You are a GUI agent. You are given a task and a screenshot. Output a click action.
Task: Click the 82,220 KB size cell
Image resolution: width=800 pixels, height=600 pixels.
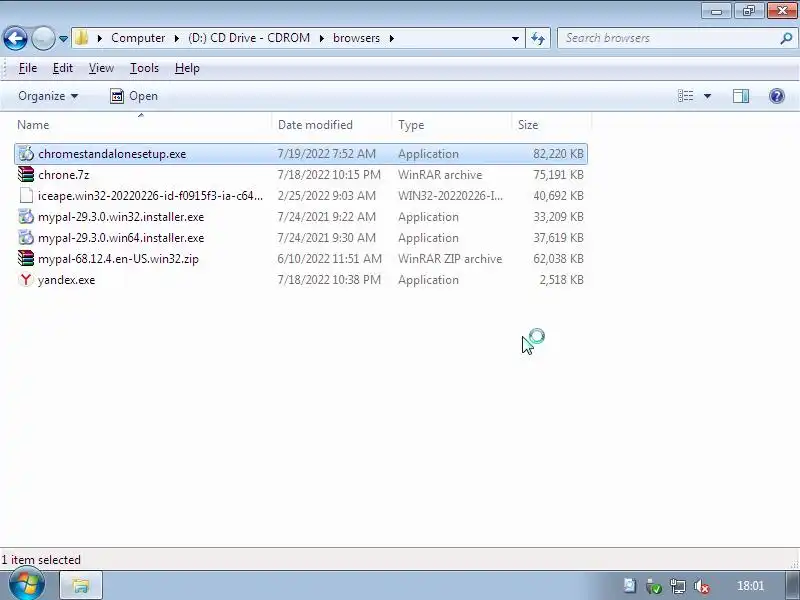pyautogui.click(x=558, y=154)
